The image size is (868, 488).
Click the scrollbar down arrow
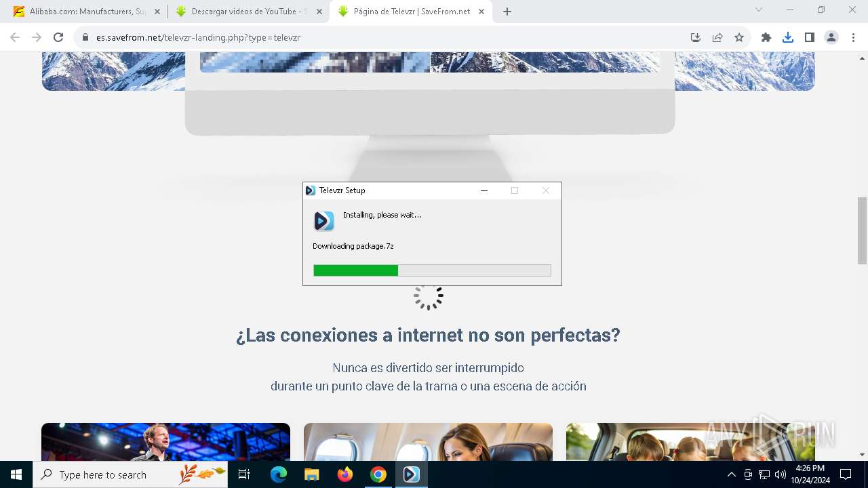pyautogui.click(x=863, y=455)
